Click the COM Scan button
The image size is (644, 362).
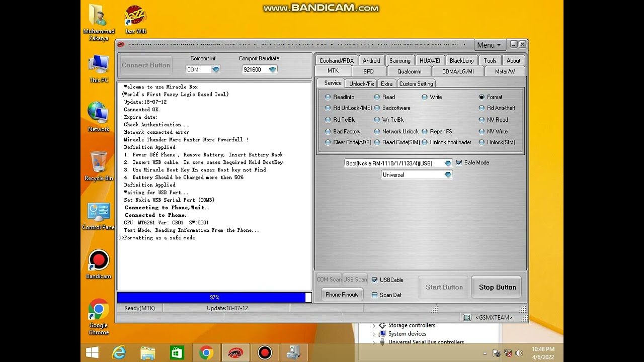(329, 280)
